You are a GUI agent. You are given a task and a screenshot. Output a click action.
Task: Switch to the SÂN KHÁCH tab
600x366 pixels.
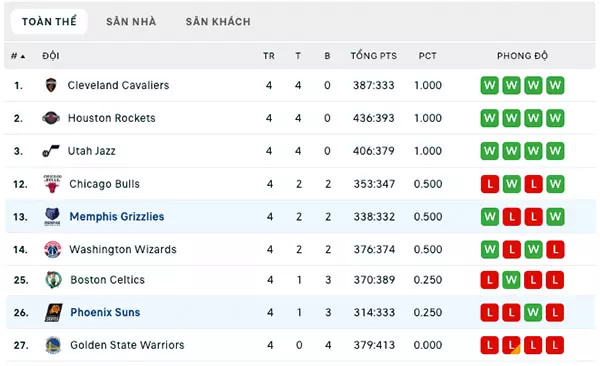coord(218,22)
